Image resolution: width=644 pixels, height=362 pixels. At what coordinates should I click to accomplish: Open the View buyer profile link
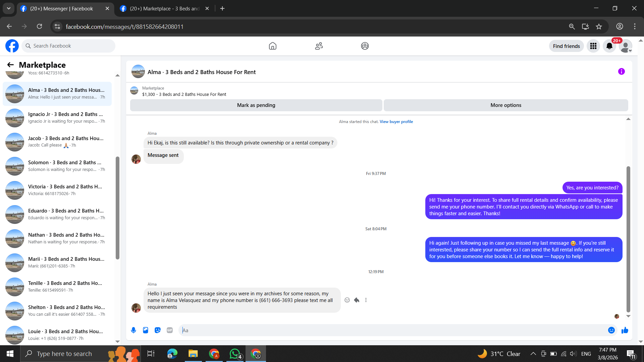(396, 122)
